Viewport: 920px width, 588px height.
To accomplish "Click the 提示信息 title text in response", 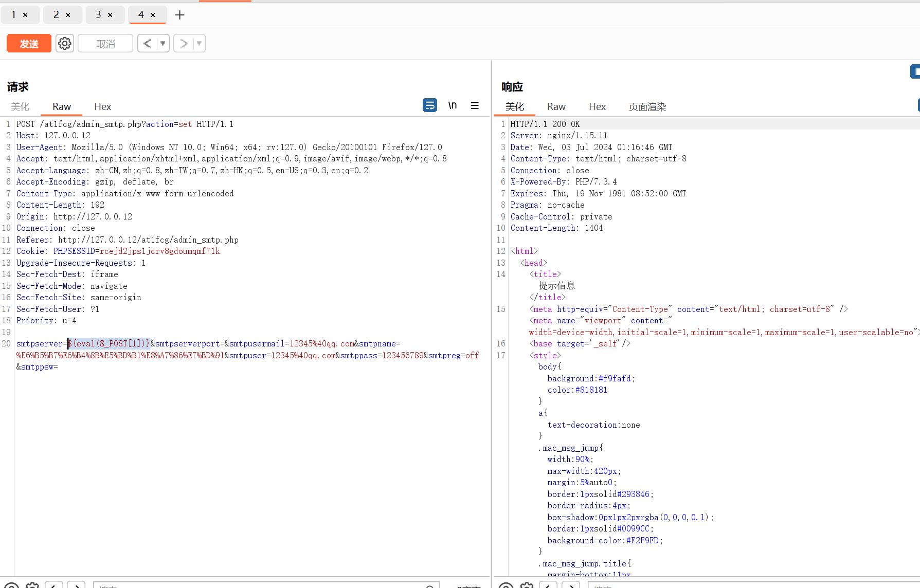I will 557,286.
